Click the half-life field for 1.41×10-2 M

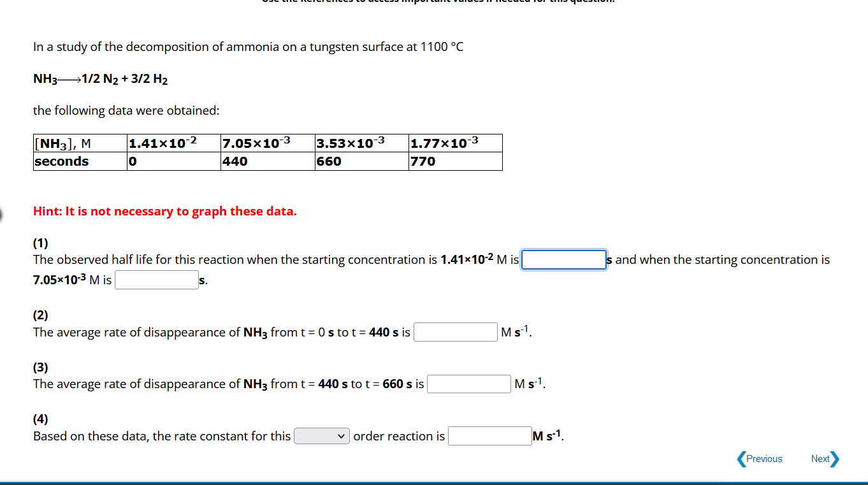tap(564, 259)
